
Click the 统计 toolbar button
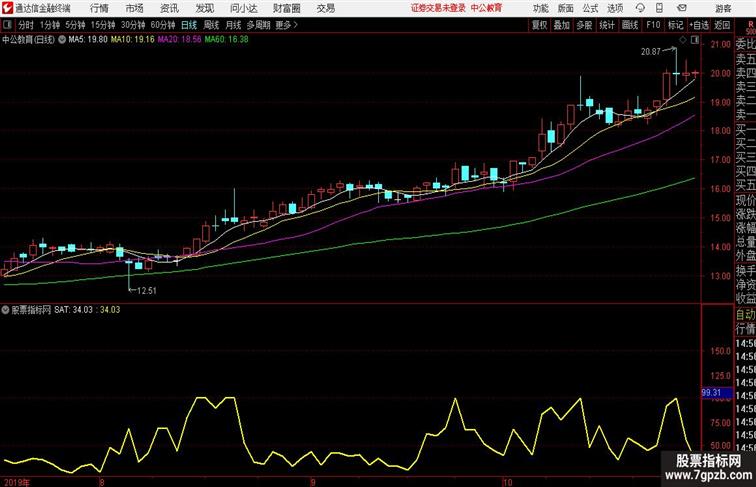click(x=607, y=25)
